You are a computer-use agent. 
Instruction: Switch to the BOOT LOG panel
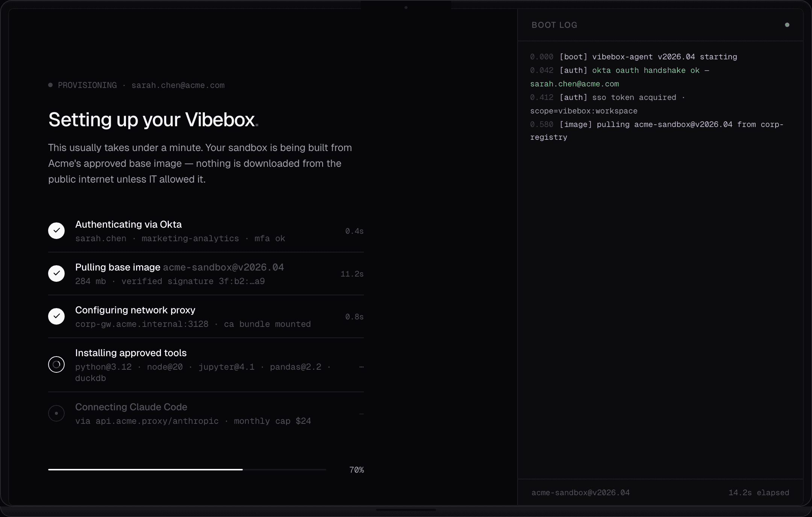coord(554,24)
